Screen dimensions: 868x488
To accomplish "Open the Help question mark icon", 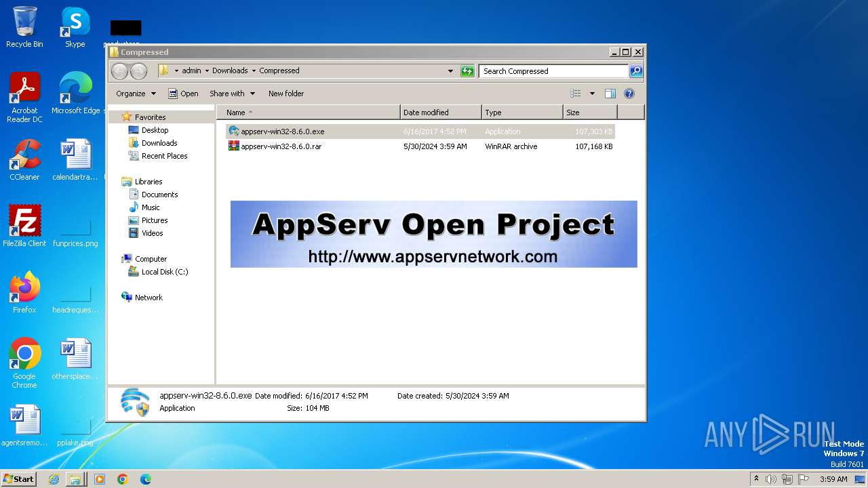I will (629, 94).
